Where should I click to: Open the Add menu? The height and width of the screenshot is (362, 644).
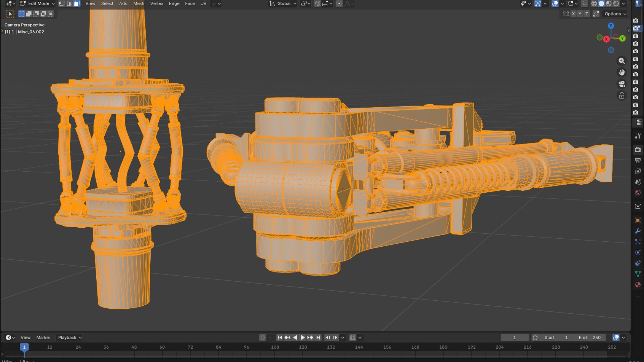tap(123, 4)
